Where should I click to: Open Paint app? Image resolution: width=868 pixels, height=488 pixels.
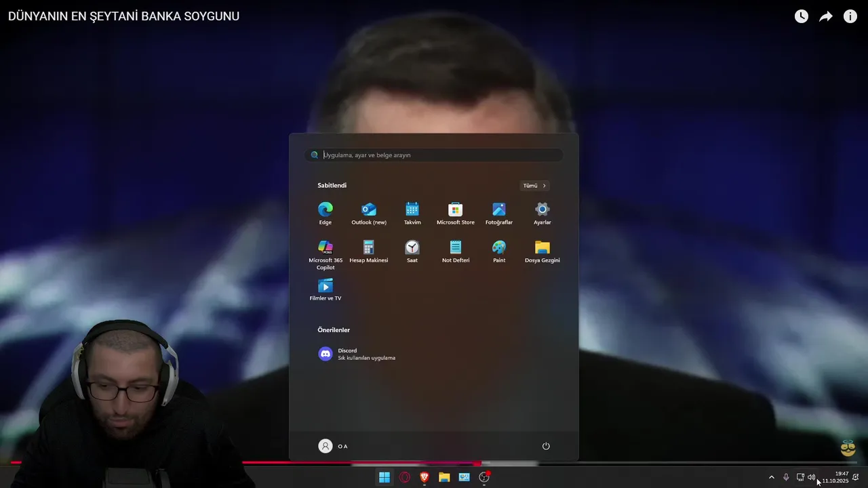coord(499,251)
